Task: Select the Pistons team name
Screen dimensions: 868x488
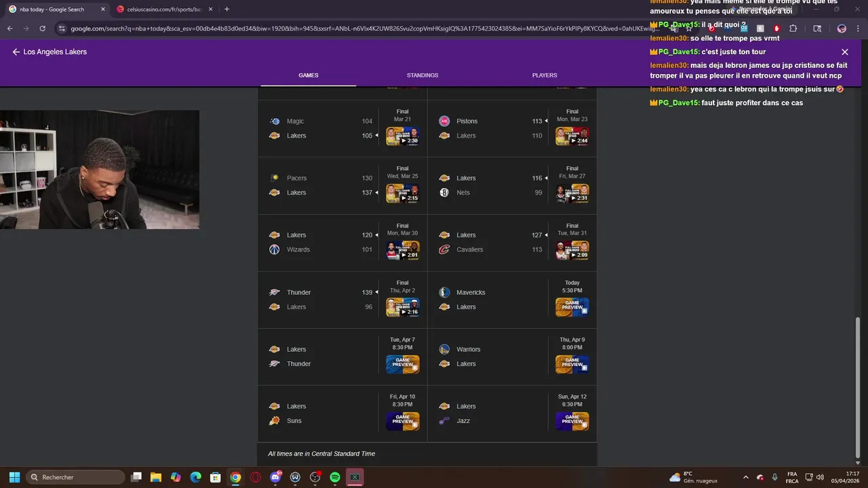Action: 467,121
